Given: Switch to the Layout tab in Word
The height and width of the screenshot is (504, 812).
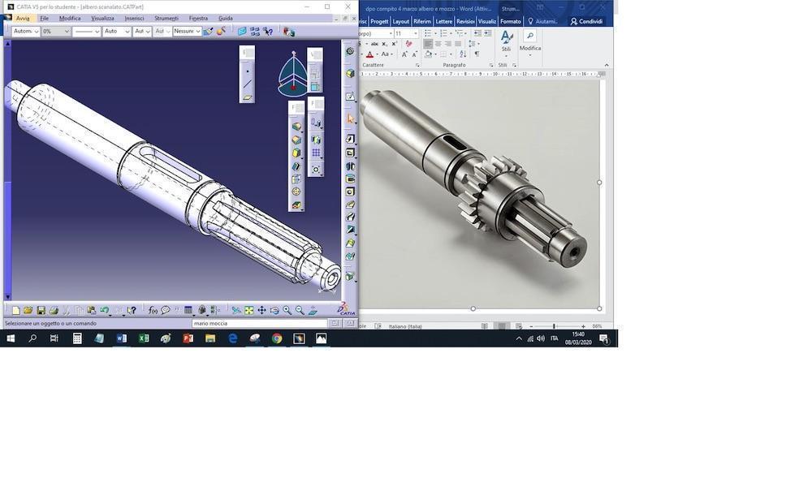Looking at the screenshot, I should tap(401, 21).
